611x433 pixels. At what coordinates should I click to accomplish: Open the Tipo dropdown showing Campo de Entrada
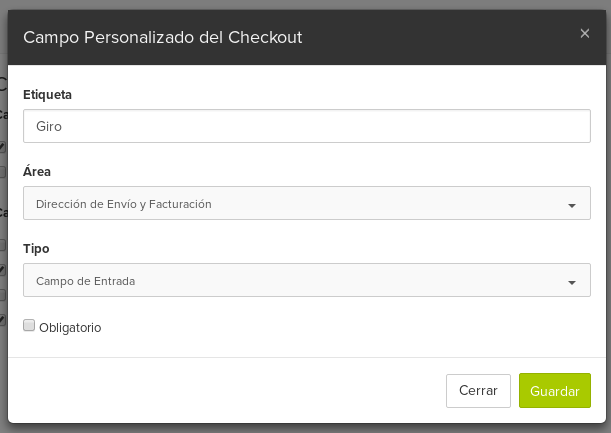(x=307, y=280)
